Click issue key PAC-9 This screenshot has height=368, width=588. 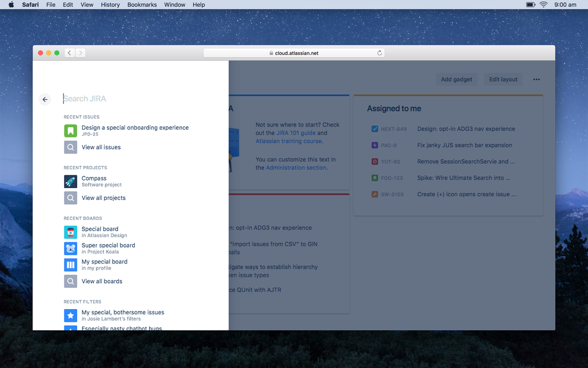388,145
